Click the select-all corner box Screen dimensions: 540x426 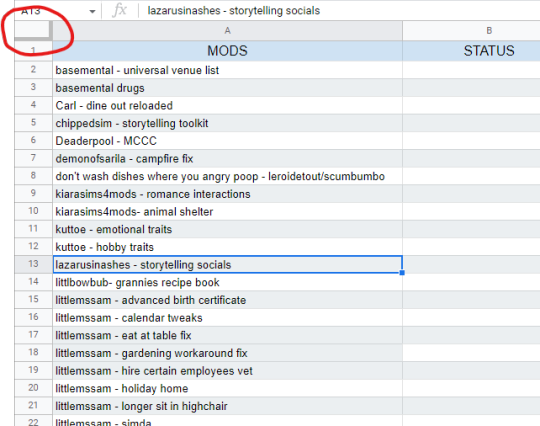coord(33,30)
